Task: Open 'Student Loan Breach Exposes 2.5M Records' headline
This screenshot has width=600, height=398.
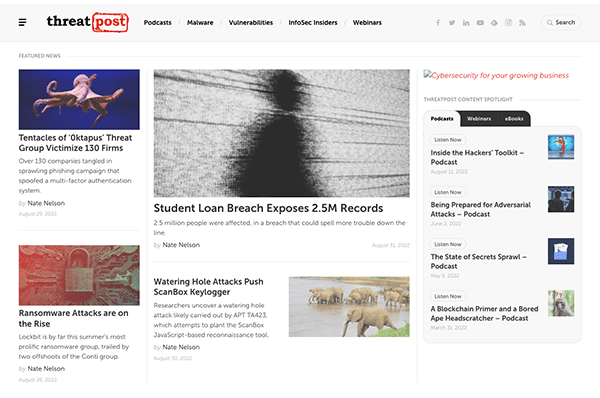Action: (268, 208)
